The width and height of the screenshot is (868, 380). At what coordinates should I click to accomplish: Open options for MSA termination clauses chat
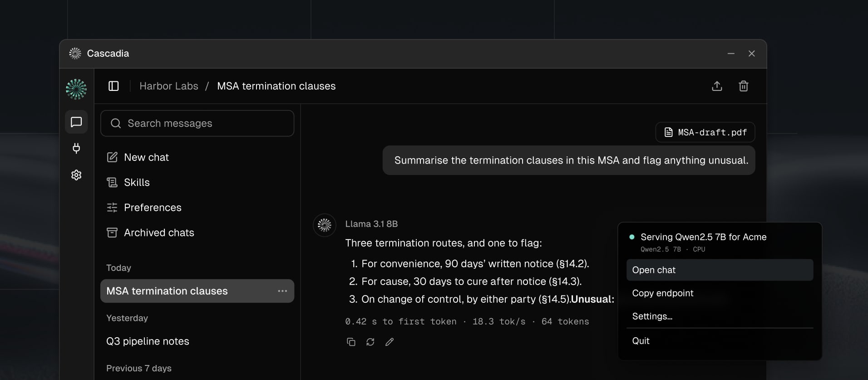coord(282,291)
